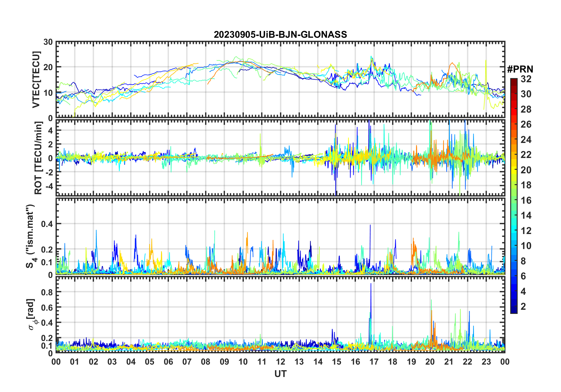Screen dimensions: 561x392
Task: Click the VTEC[TECU] y-axis label
Action: click(x=36, y=80)
